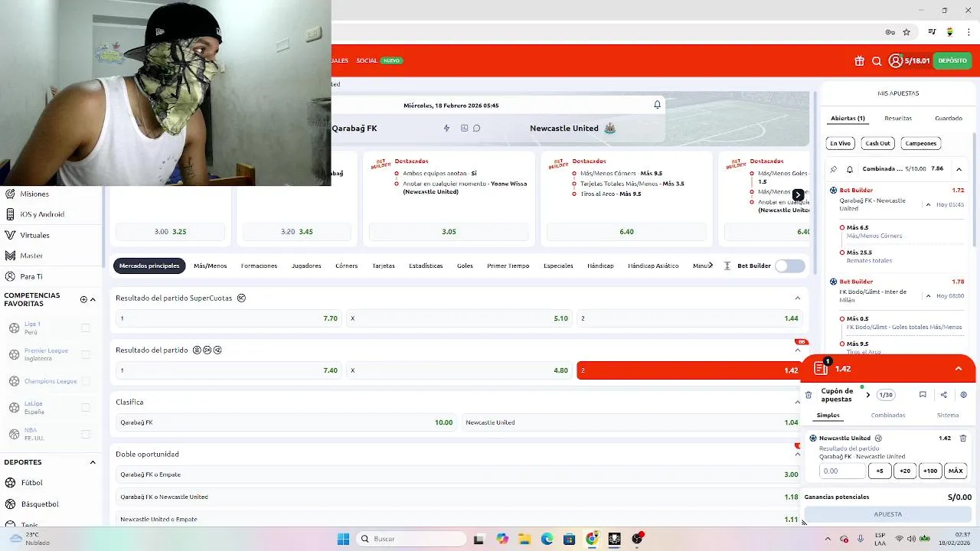Open the Guardado bets tab
This screenshot has width=980, height=551.
(x=949, y=119)
